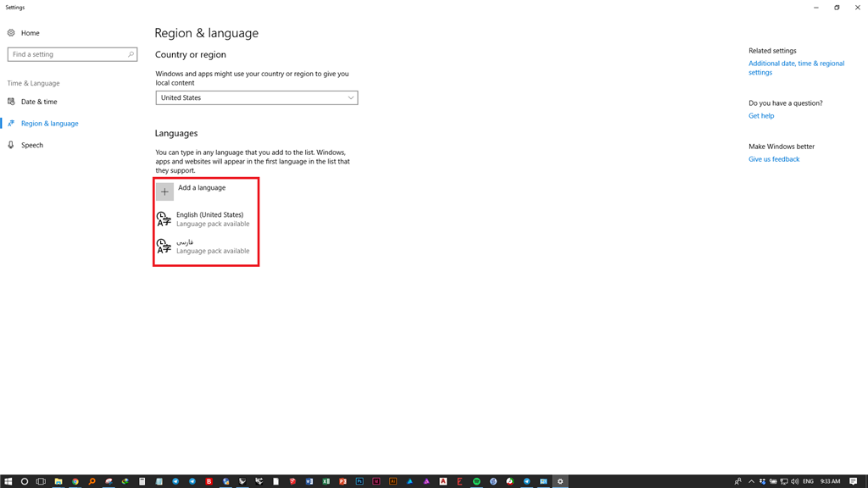Click the Get help link
The height and width of the screenshot is (488, 868).
pyautogui.click(x=761, y=115)
